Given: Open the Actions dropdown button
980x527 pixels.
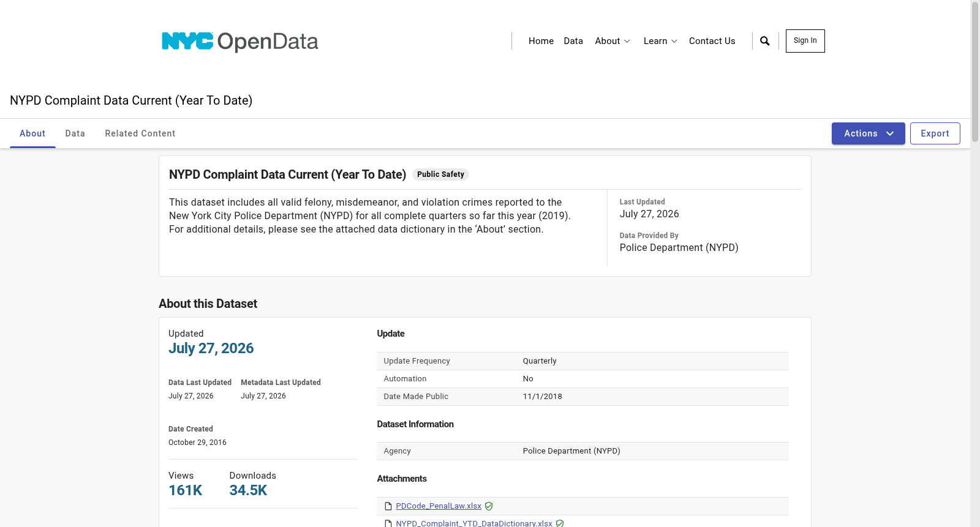Looking at the screenshot, I should (x=869, y=133).
